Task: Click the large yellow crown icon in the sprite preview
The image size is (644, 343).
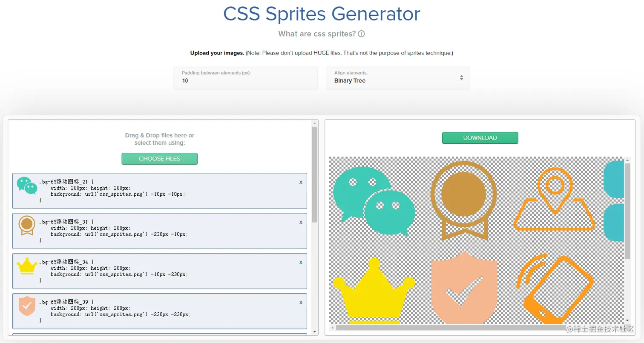Action: point(374,291)
